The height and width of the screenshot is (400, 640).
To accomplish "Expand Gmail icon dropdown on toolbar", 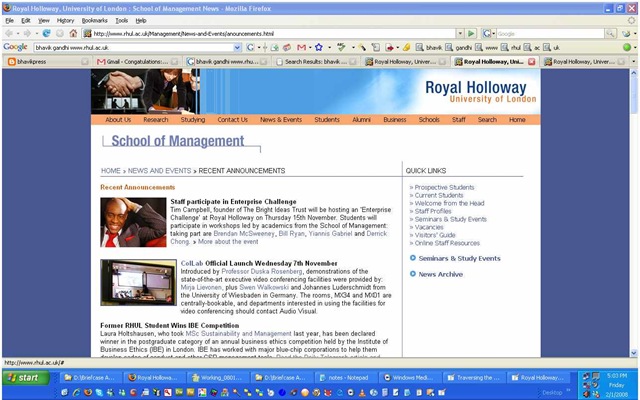I will click(310, 48).
